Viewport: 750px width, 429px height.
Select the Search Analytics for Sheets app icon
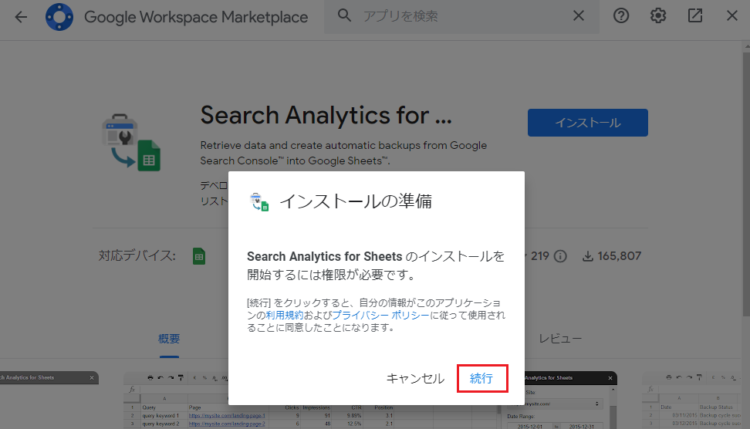click(131, 142)
